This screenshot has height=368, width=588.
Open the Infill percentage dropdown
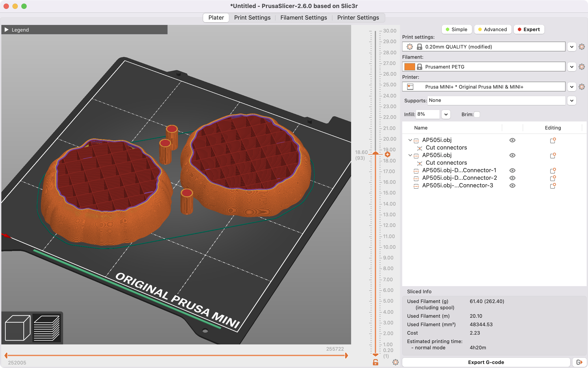[446, 114]
